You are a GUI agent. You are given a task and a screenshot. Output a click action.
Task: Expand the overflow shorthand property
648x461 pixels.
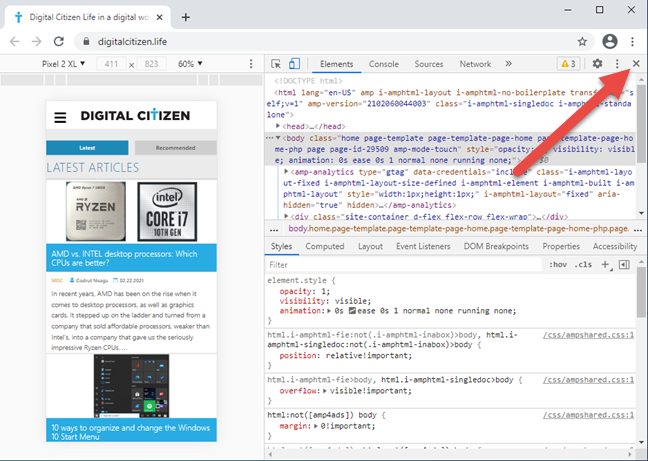click(x=325, y=391)
